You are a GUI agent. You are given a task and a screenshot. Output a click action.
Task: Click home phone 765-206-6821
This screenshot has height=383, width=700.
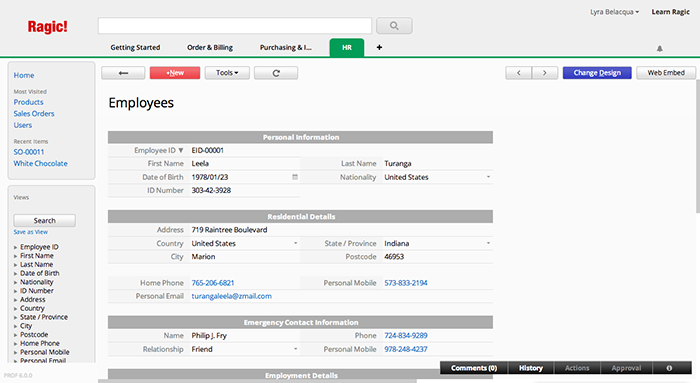[213, 283]
